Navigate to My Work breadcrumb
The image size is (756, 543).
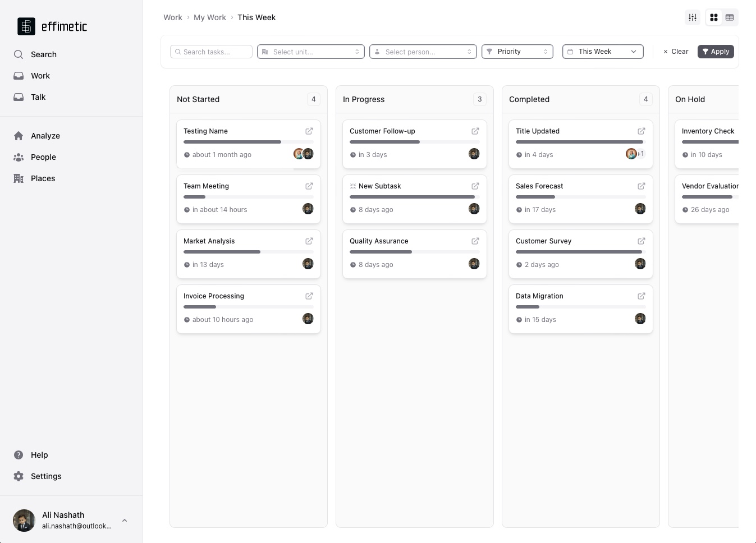(209, 17)
